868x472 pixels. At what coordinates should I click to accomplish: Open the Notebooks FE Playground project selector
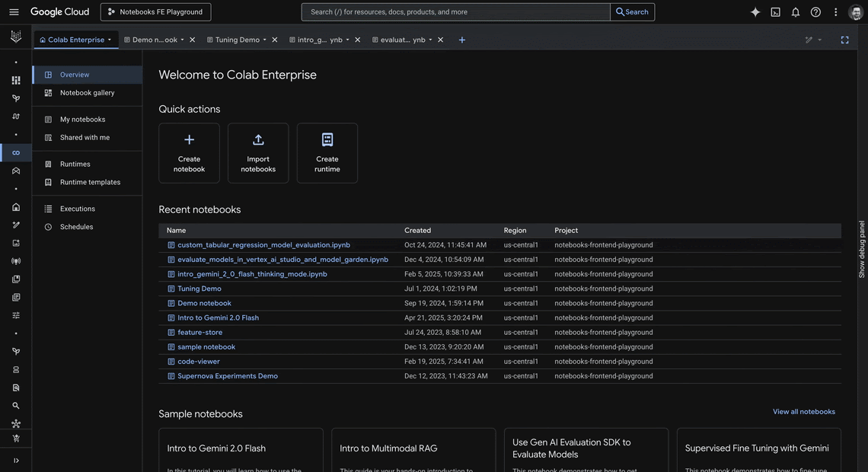[155, 11]
